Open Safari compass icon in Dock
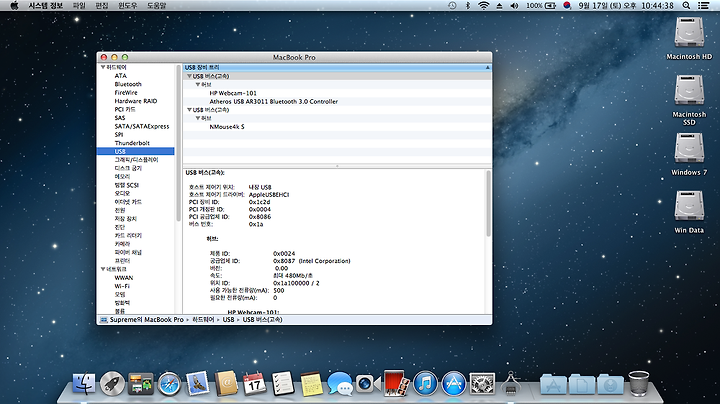Screen dimensions: 720x404 169,384
